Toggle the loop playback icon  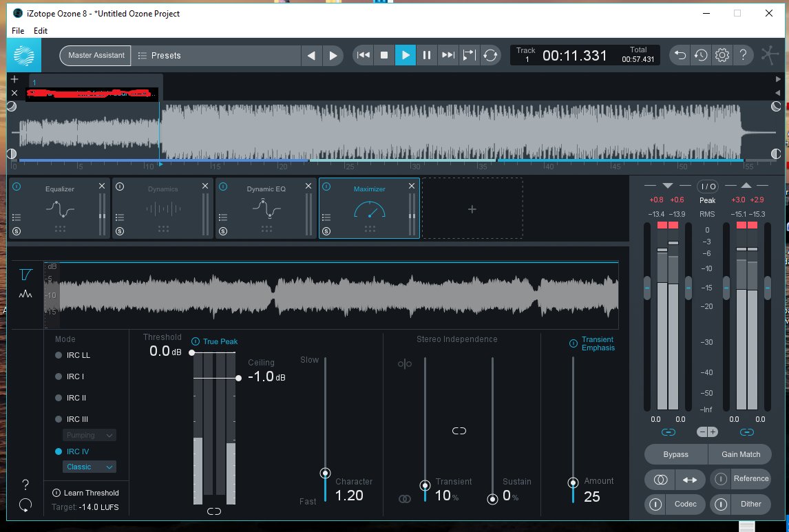click(490, 55)
